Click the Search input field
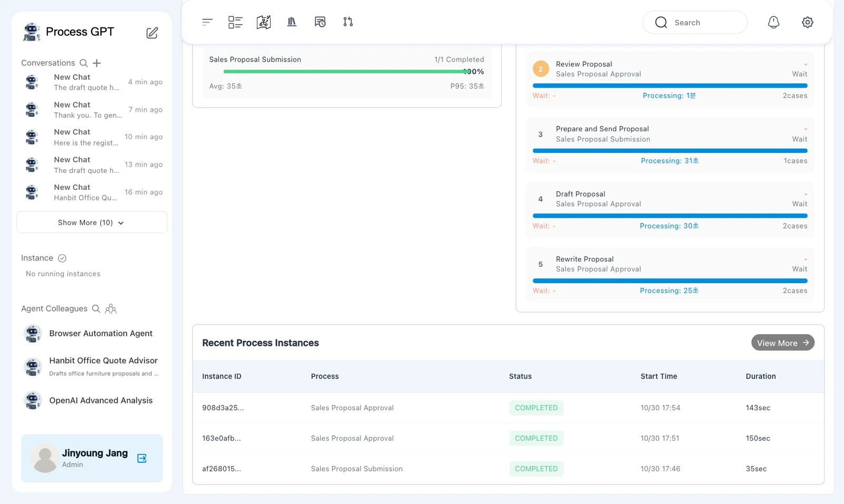Image resolution: width=844 pixels, height=504 pixels. coord(695,22)
